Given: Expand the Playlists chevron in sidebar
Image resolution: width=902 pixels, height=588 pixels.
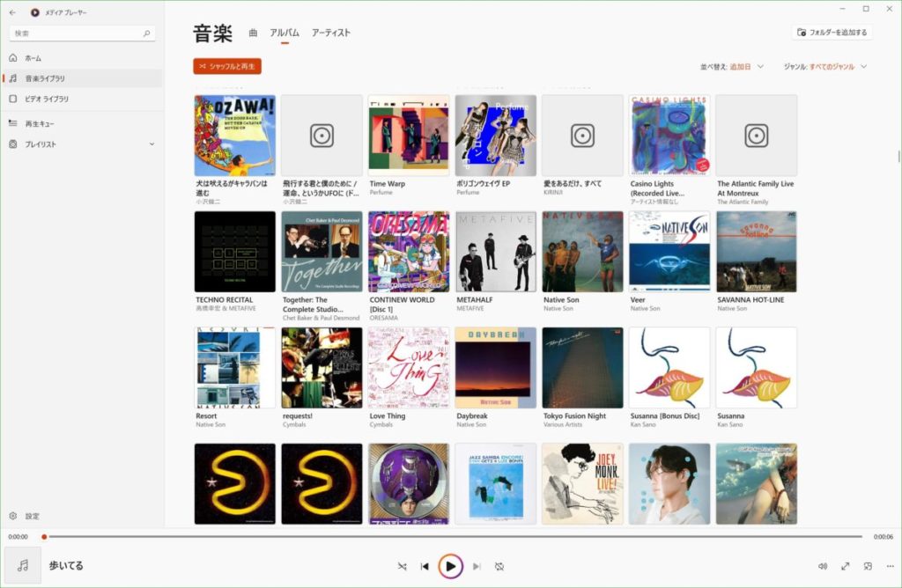Looking at the screenshot, I should pyautogui.click(x=152, y=144).
